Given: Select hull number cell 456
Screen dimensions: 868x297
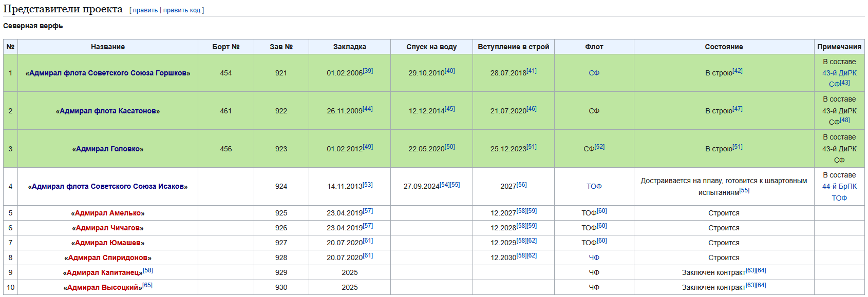Looking at the screenshot, I should click(x=226, y=149).
